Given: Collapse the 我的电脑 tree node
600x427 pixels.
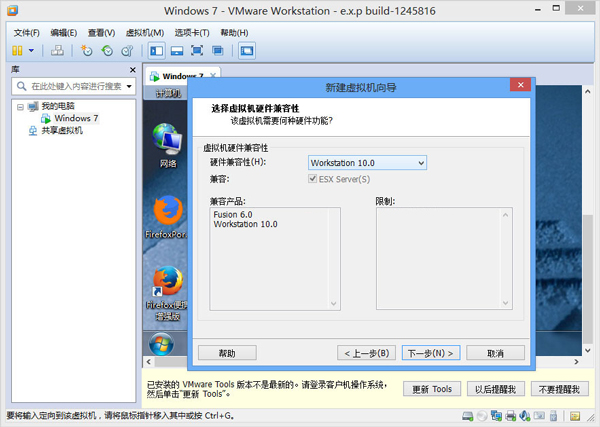Looking at the screenshot, I should pos(20,107).
